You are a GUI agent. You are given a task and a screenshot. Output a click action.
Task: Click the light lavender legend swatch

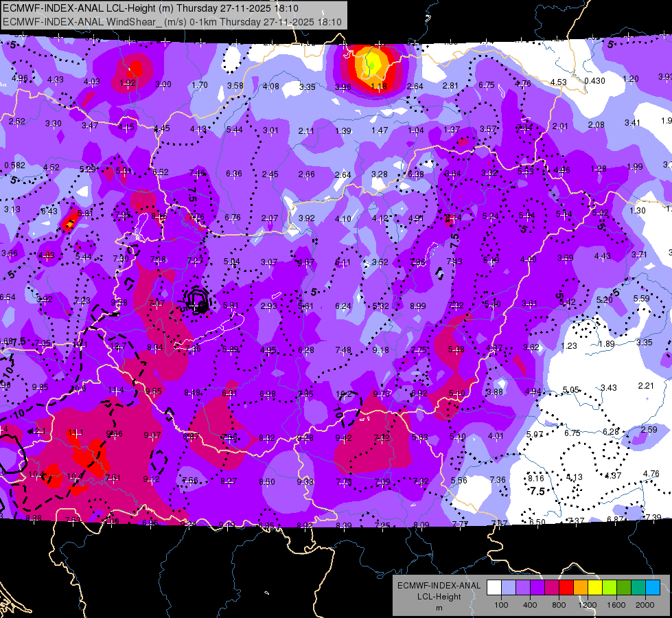click(x=509, y=588)
